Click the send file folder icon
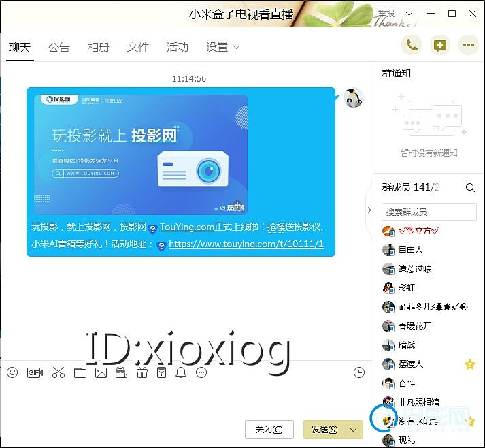This screenshot has width=485, height=448. pos(80,372)
